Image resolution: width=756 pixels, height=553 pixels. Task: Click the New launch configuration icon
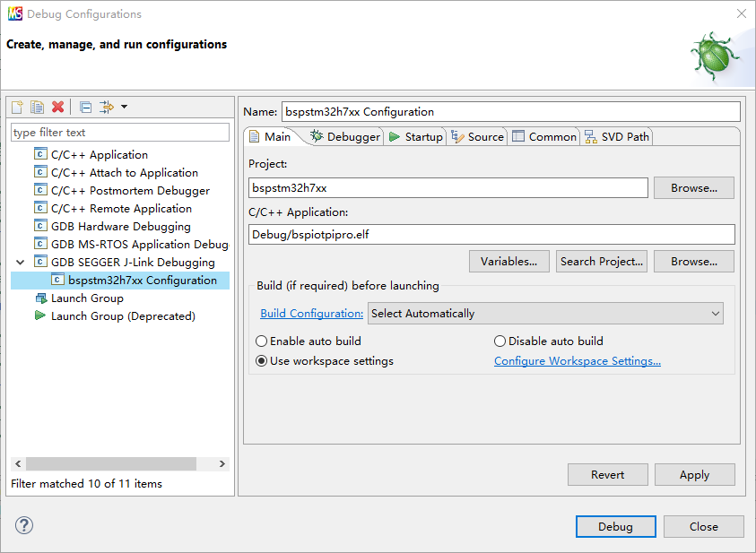(17, 108)
